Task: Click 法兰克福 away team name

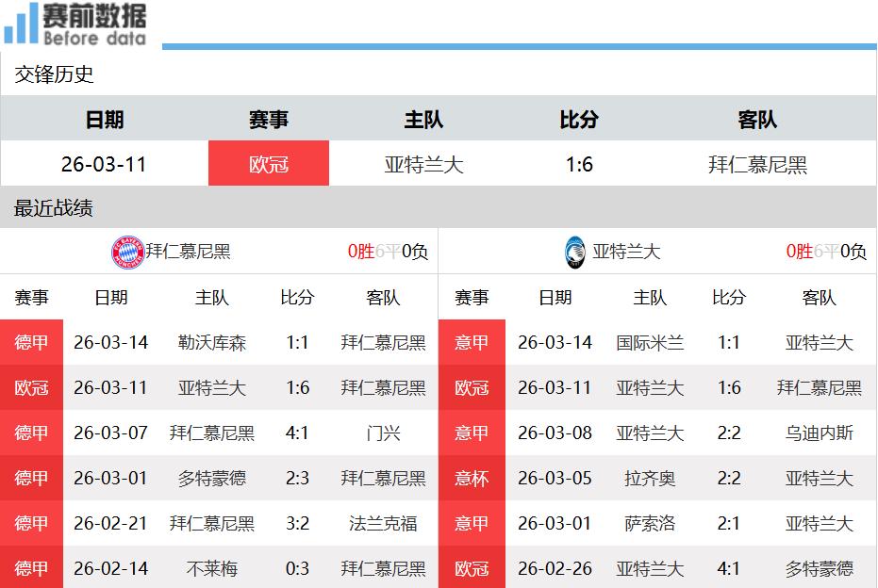Action: click(x=383, y=524)
